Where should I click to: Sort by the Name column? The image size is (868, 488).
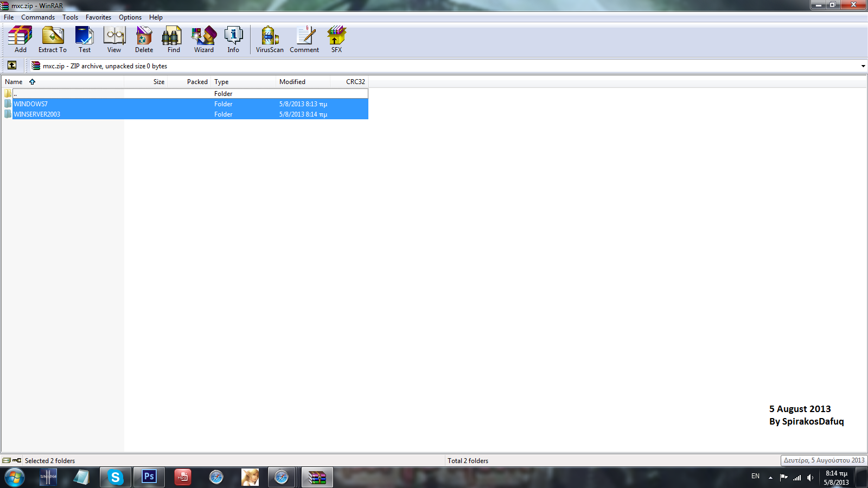click(63, 82)
